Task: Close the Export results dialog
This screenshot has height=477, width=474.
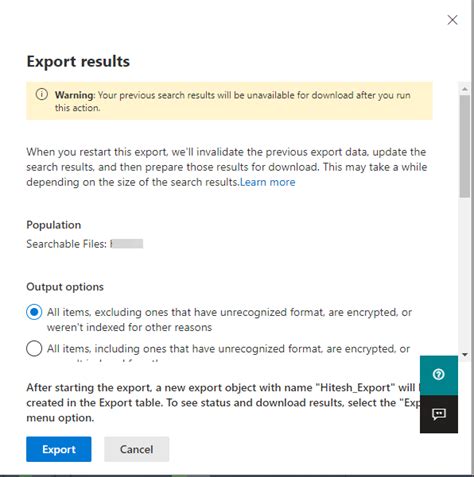Action: point(452,20)
